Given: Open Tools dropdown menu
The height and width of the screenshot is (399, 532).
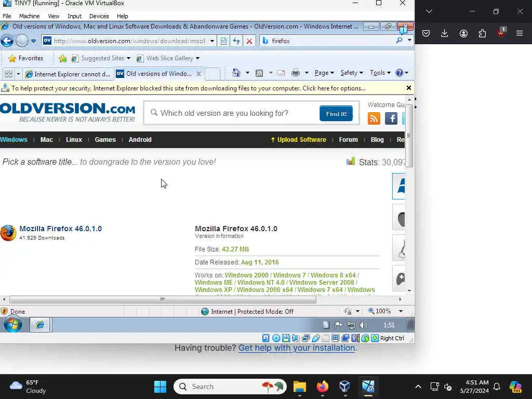Looking at the screenshot, I should (x=380, y=73).
